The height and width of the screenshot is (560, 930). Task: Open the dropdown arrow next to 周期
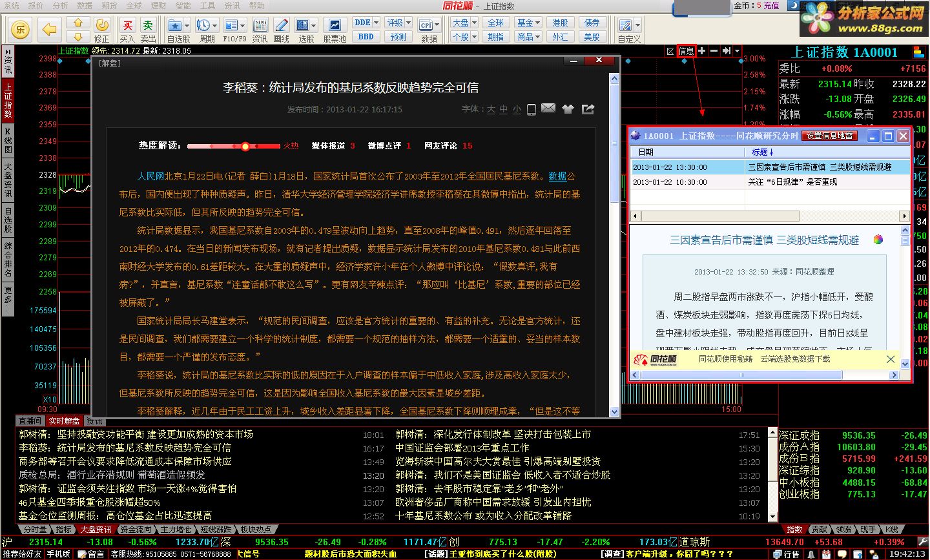[x=214, y=26]
